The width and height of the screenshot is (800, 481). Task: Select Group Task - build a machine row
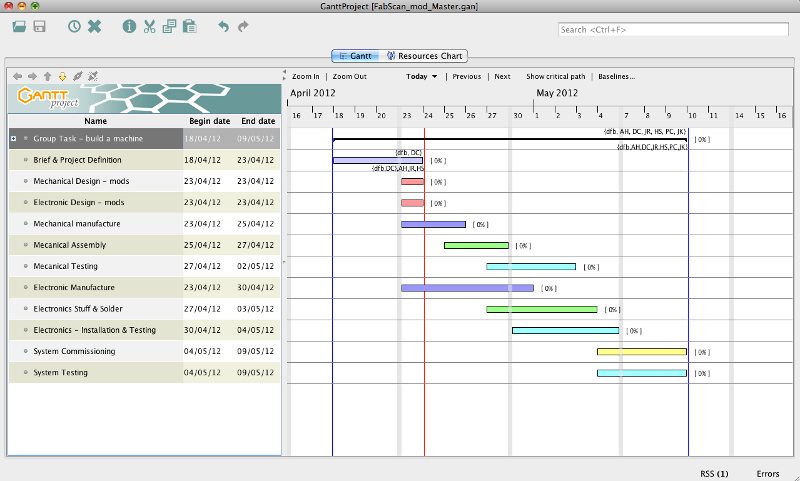(144, 139)
